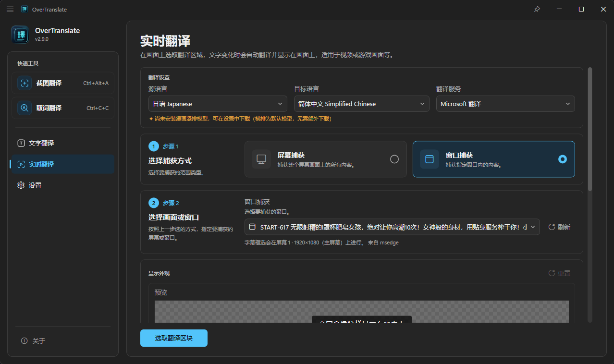Click the 字幕框选会在屏幕 1 note text
Viewport: 614px width, 364px height.
pos(321,243)
